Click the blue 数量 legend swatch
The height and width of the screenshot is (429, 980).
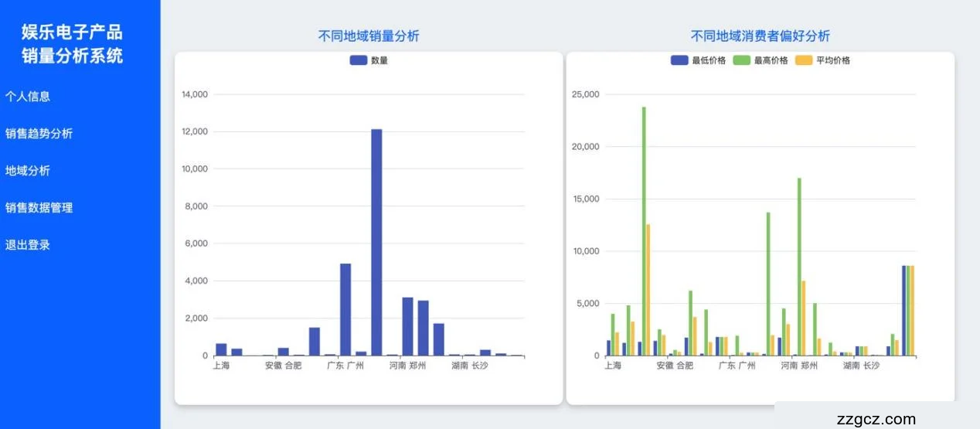(x=359, y=60)
